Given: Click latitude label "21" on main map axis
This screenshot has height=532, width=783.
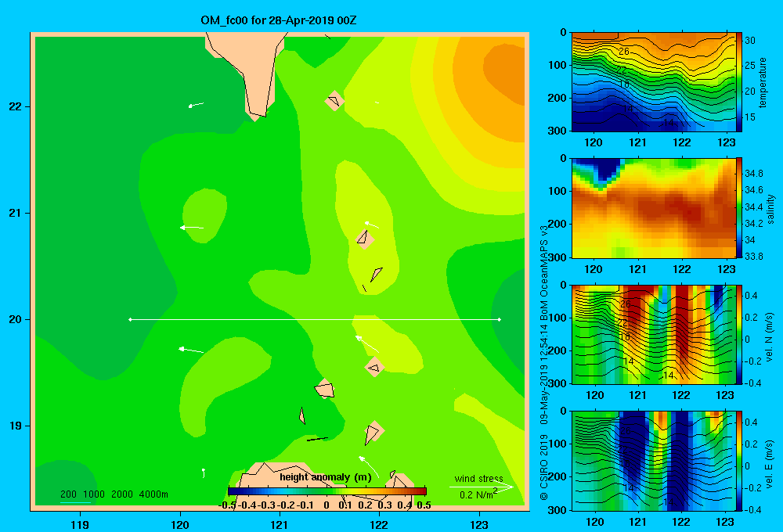Looking at the screenshot, I should click(x=16, y=213).
